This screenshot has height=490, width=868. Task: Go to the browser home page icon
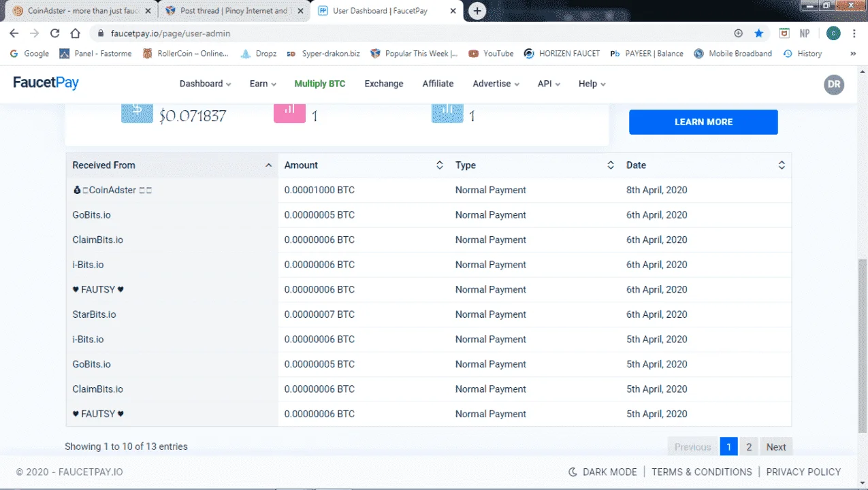76,33
